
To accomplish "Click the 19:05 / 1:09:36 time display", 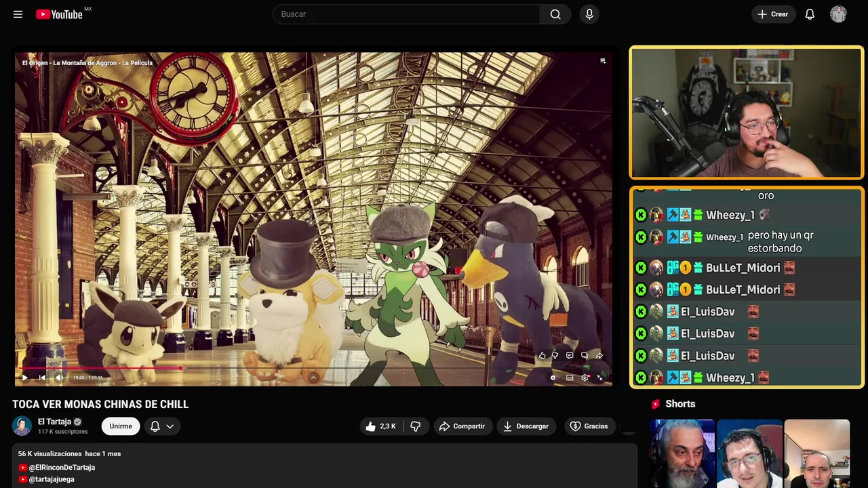I will click(x=88, y=378).
